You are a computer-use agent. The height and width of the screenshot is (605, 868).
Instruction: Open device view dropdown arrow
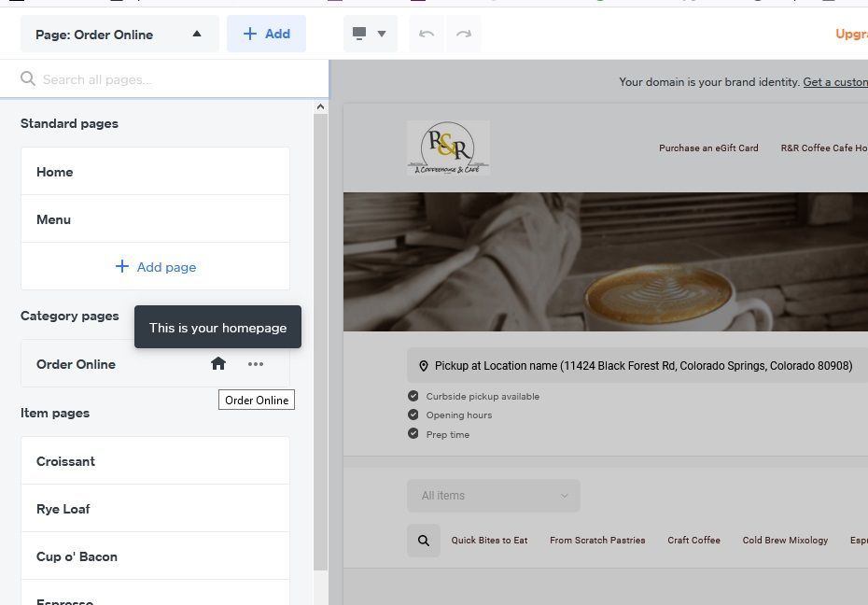[x=382, y=34]
